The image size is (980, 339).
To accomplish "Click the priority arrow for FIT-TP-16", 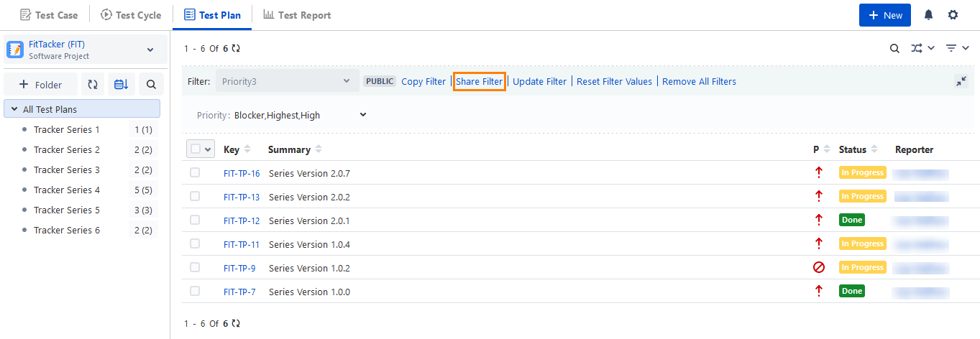I will click(818, 172).
